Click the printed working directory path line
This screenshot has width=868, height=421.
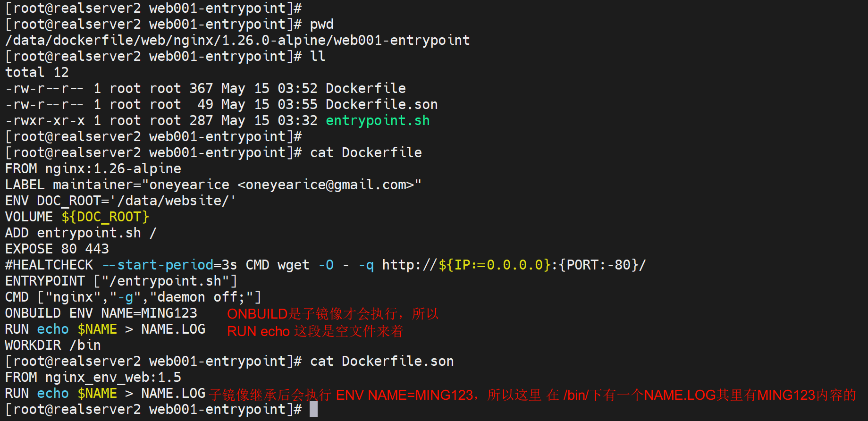[x=237, y=40]
